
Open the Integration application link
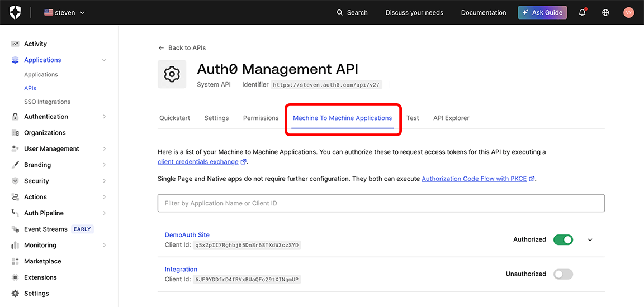181,269
